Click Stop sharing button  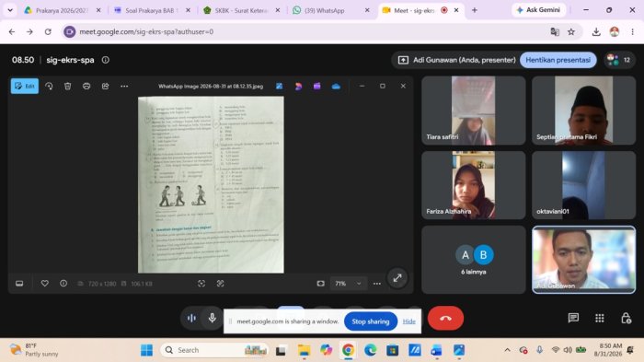pos(371,321)
